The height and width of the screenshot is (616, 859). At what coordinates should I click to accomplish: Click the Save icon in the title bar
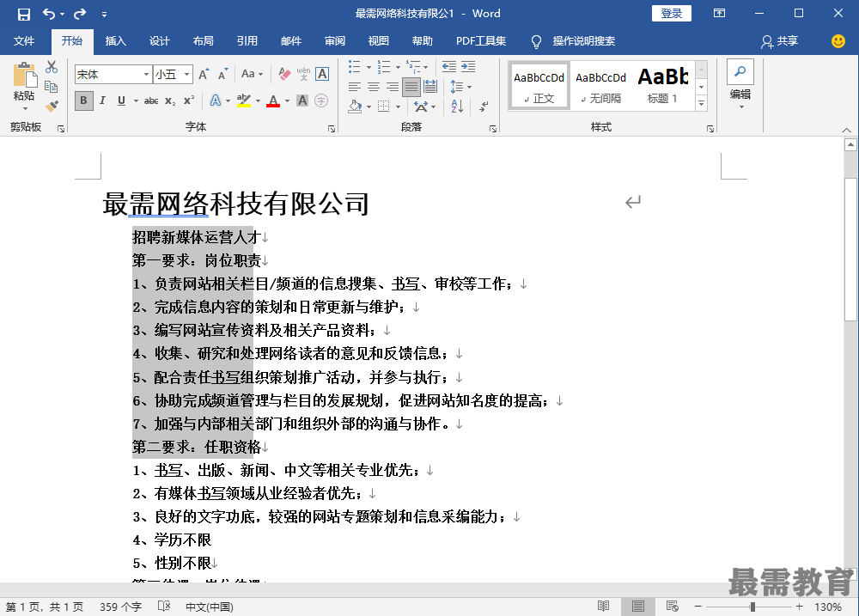coord(23,14)
